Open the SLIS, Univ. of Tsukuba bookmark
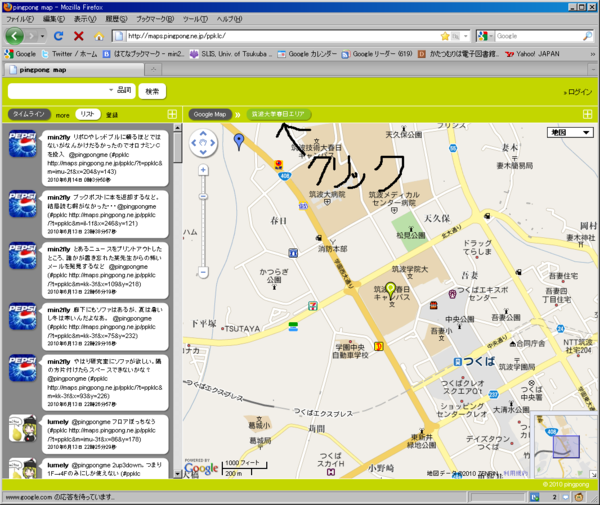This screenshot has width=600, height=505. click(231, 54)
